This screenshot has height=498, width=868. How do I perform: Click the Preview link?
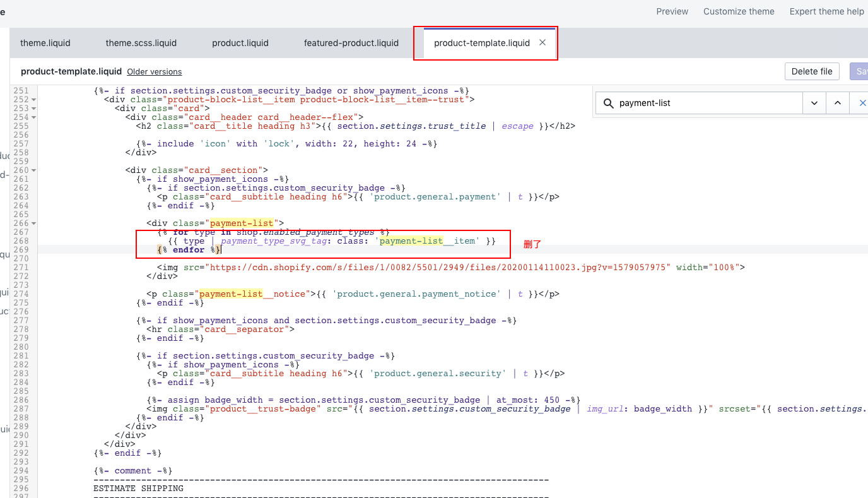click(x=672, y=11)
